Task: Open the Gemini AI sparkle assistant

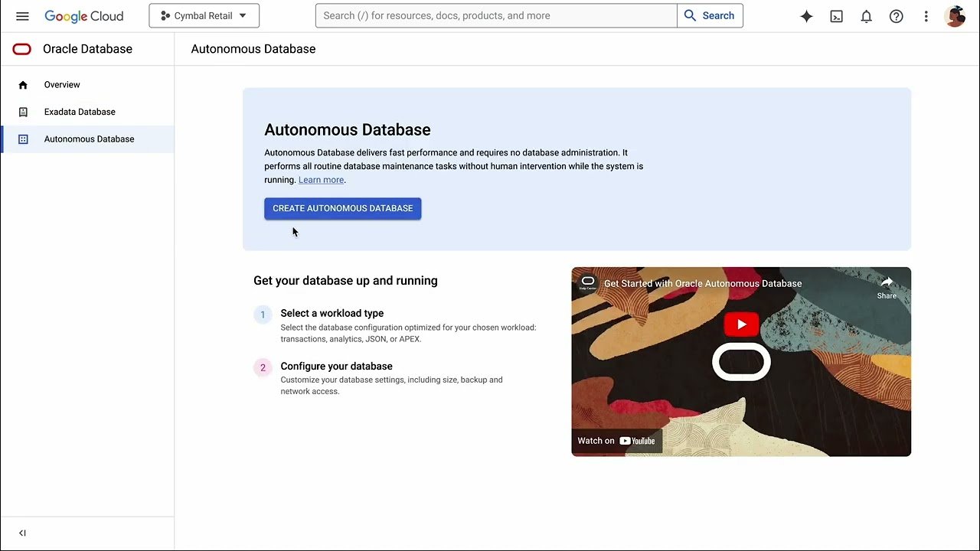Action: pos(806,16)
